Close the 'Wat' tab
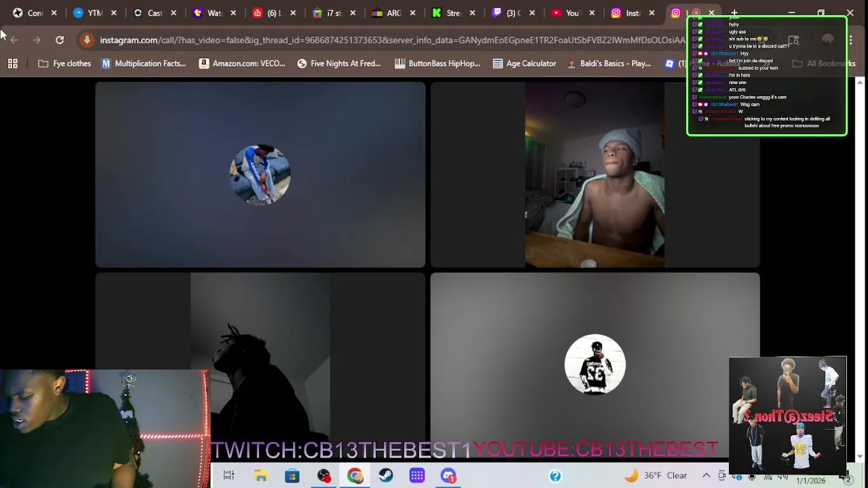The height and width of the screenshot is (488, 868). [x=233, y=13]
